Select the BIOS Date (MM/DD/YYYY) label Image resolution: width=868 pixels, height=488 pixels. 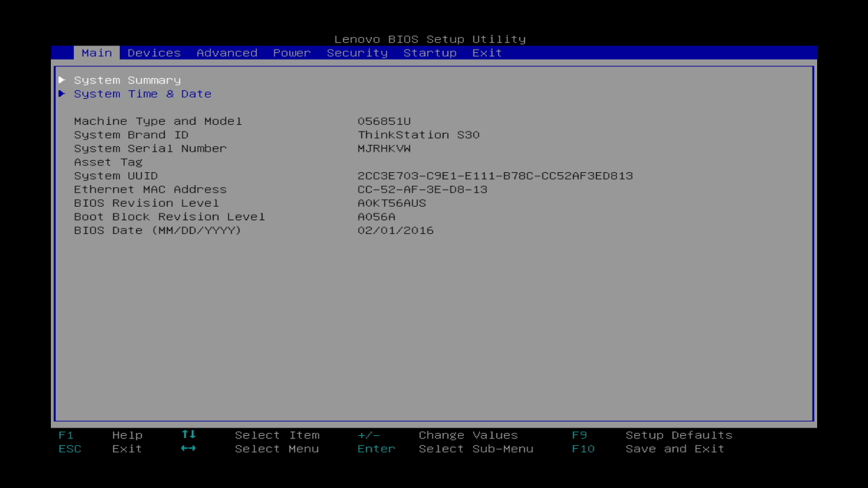(158, 230)
